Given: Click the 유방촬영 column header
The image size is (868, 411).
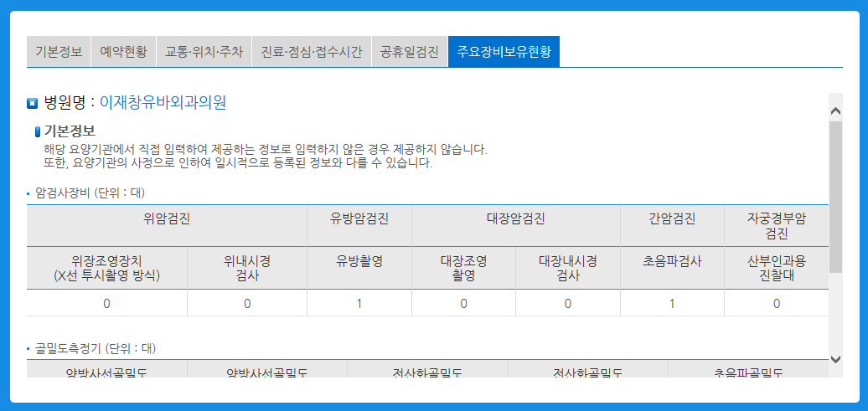Looking at the screenshot, I should coord(359,261).
